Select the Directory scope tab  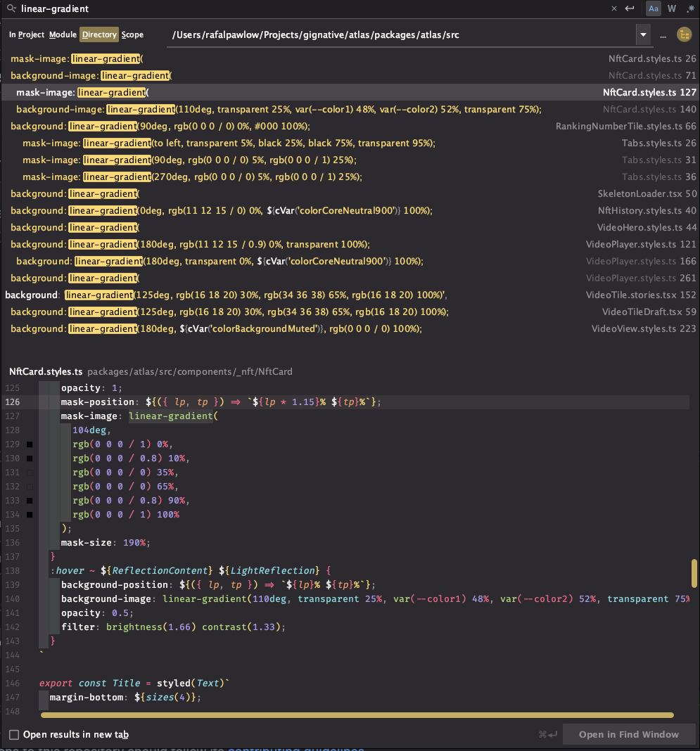pyautogui.click(x=99, y=34)
